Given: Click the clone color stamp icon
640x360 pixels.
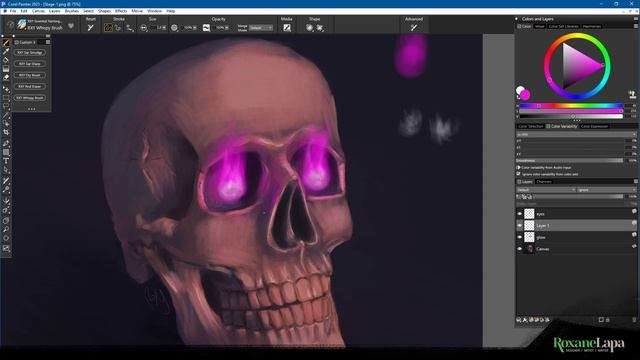Looking at the screenshot, I should pos(632,95).
